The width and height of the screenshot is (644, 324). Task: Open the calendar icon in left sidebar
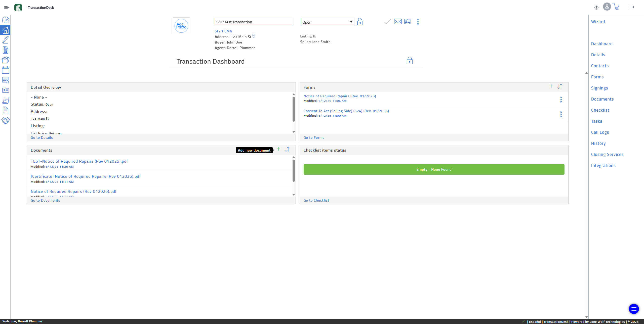pyautogui.click(x=6, y=70)
